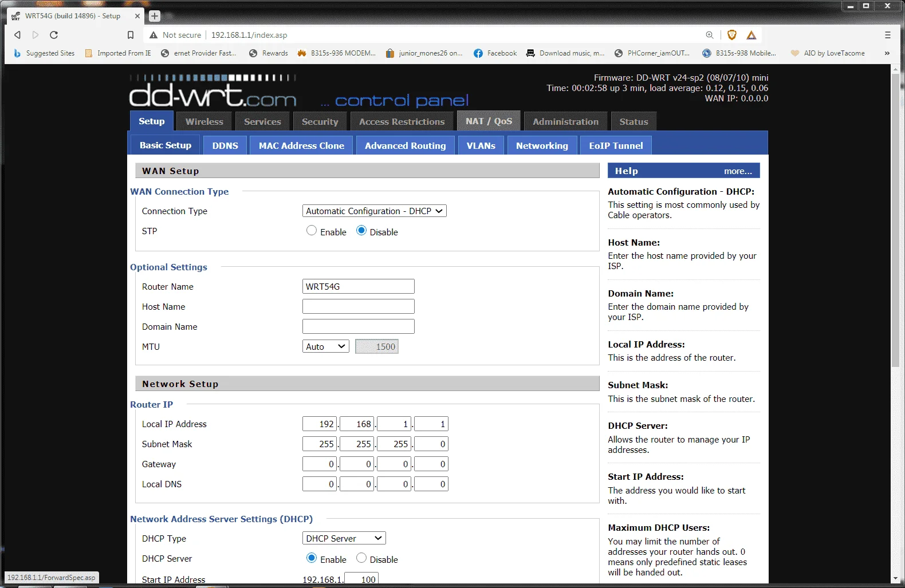Open the browser hamburger menu
Viewport: 905px width, 588px height.
888,35
